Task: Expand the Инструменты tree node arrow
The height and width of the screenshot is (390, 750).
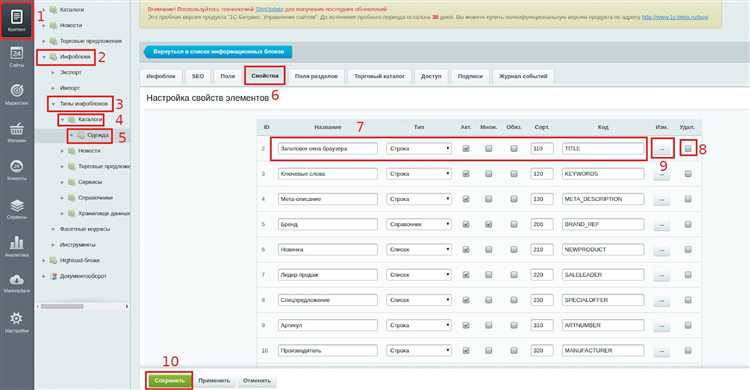Action: pyautogui.click(x=53, y=245)
